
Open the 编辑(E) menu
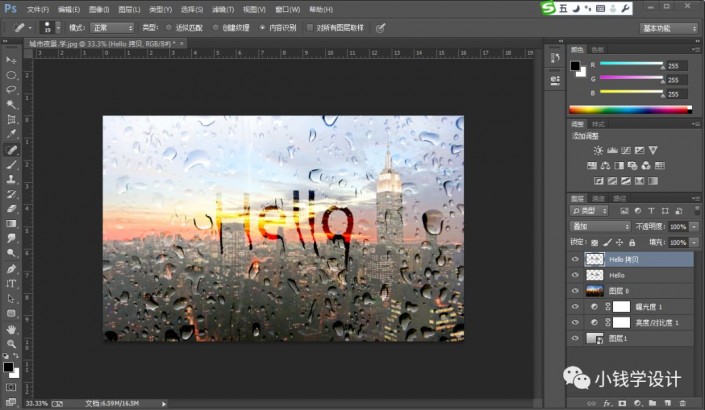69,9
